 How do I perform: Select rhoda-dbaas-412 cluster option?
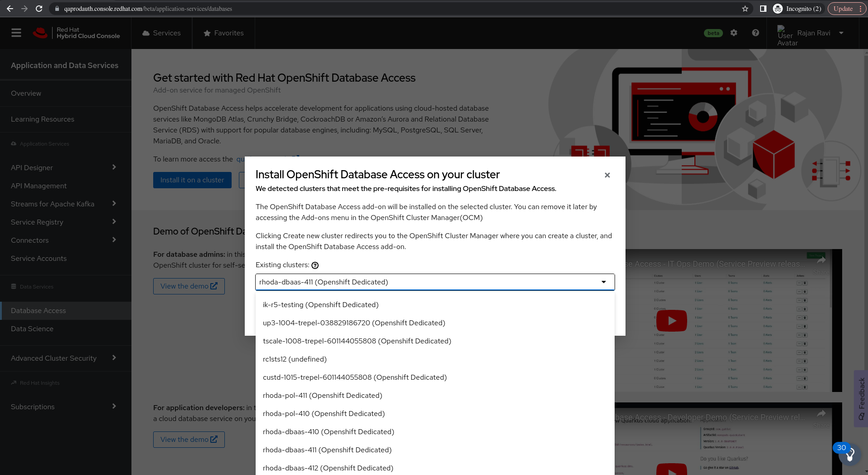tap(435, 467)
